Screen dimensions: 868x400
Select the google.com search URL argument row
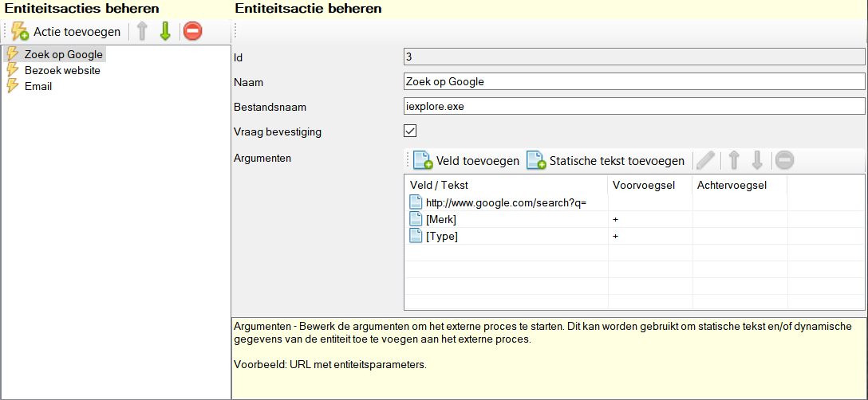pyautogui.click(x=506, y=203)
